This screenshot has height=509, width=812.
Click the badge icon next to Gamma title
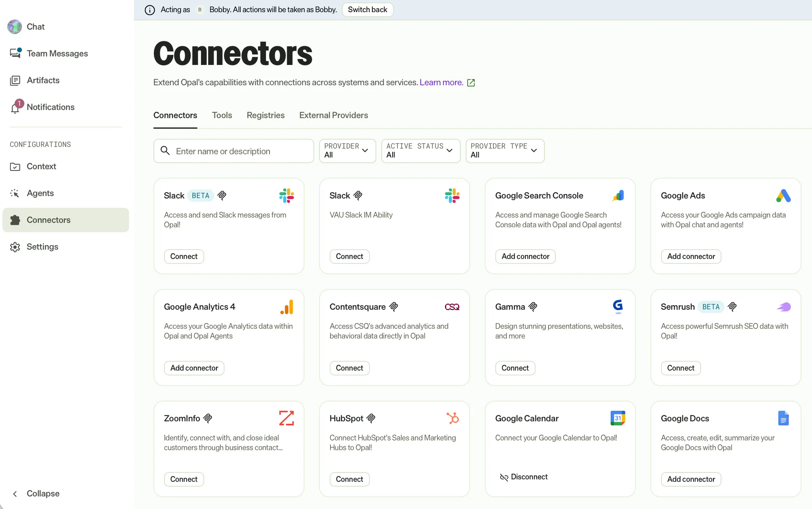pyautogui.click(x=533, y=307)
